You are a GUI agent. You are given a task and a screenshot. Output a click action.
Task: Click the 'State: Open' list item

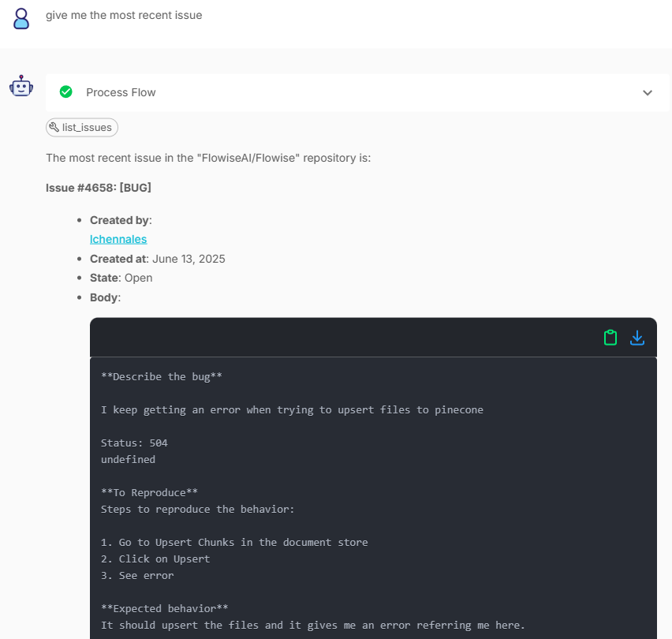click(121, 278)
